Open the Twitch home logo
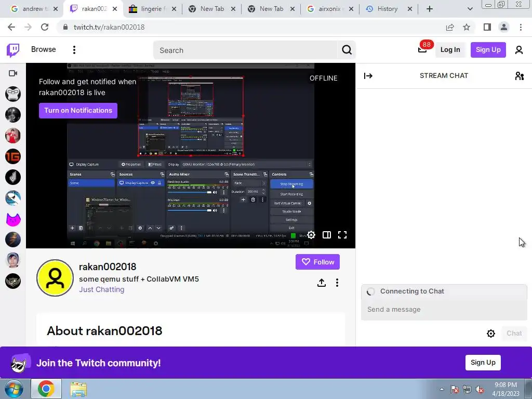This screenshot has width=532, height=399. [13, 50]
